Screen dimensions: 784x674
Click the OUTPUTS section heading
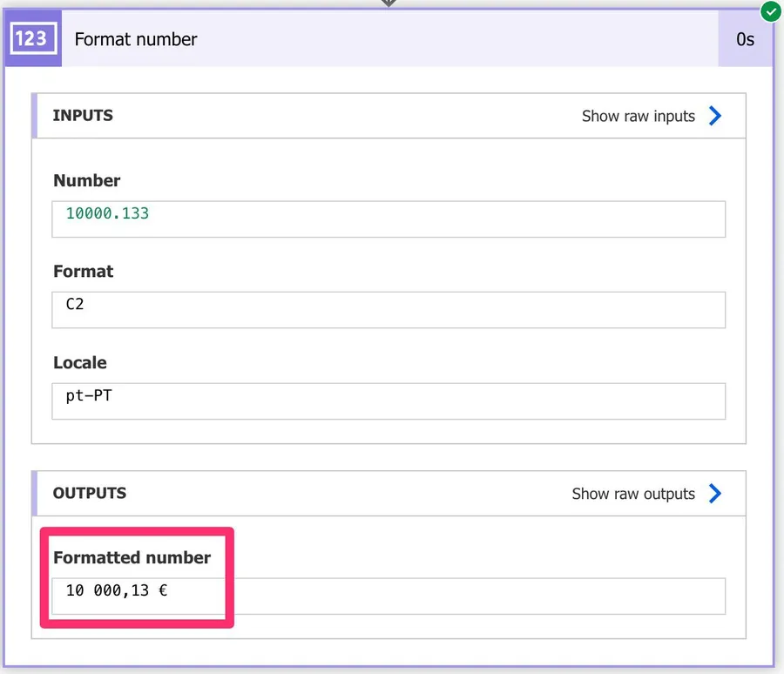(89, 494)
